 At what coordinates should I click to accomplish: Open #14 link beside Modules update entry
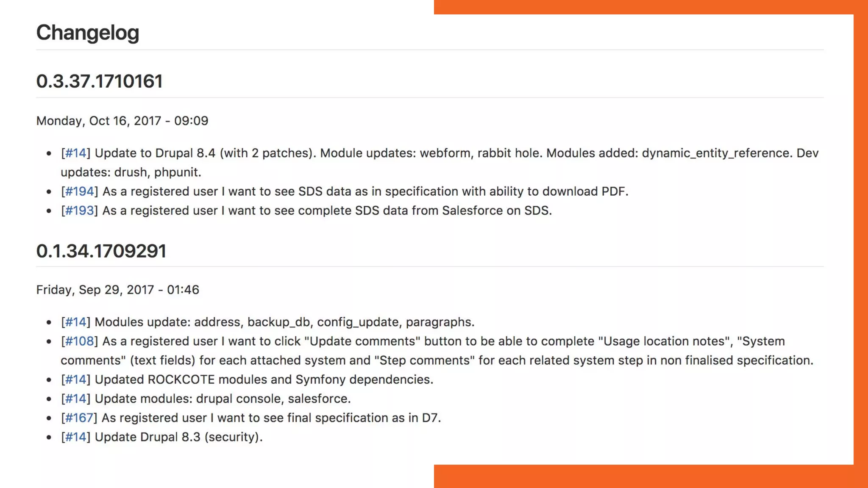75,322
